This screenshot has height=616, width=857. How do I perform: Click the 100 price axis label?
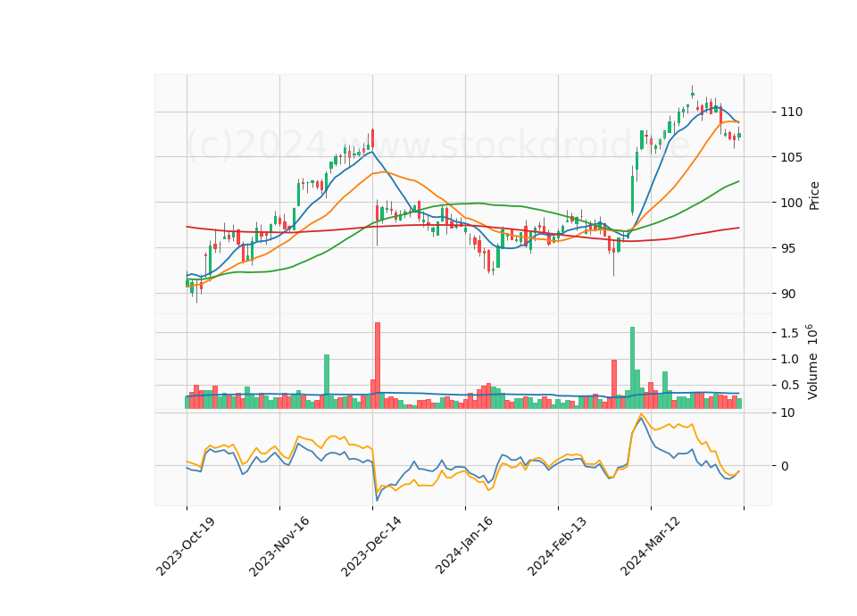click(x=792, y=203)
